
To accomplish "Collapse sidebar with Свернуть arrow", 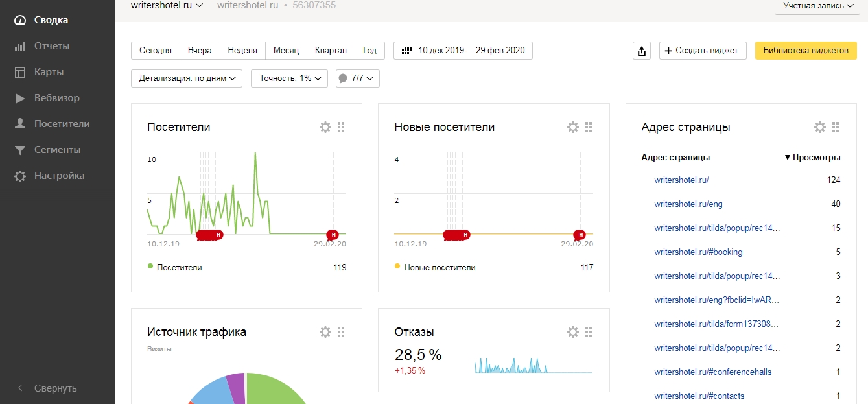I will pyautogui.click(x=20, y=388).
